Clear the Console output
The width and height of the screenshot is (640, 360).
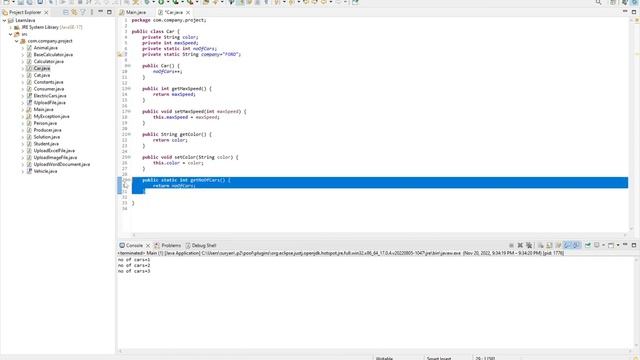540,245
